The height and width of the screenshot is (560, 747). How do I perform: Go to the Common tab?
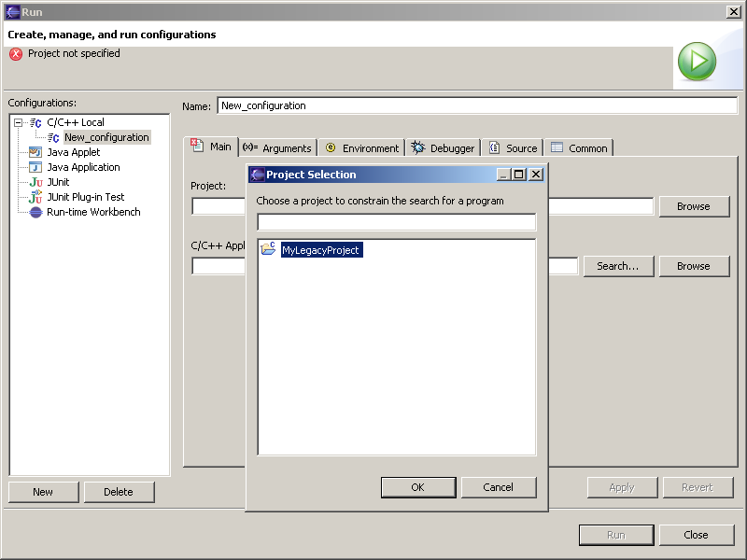point(579,147)
